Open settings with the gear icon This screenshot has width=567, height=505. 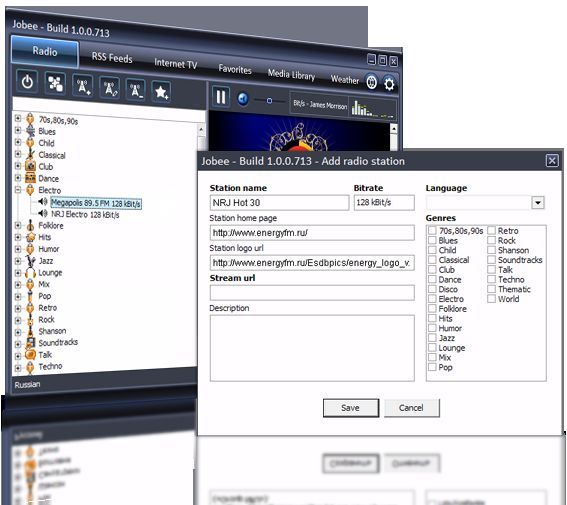tap(389, 84)
